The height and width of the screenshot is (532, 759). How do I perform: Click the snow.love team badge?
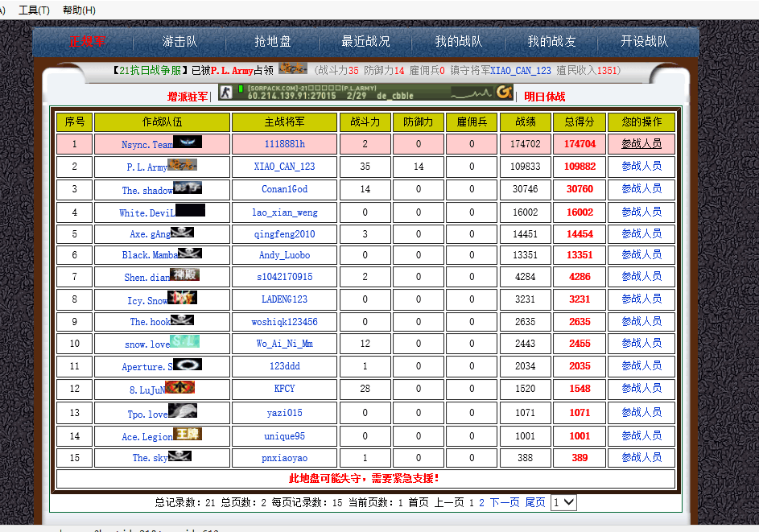click(184, 342)
